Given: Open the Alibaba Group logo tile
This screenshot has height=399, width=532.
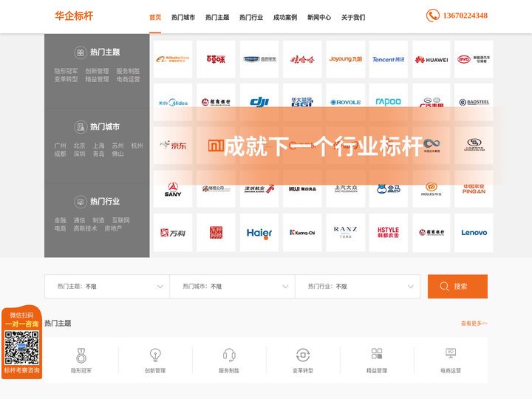Looking at the screenshot, I should [173, 59].
